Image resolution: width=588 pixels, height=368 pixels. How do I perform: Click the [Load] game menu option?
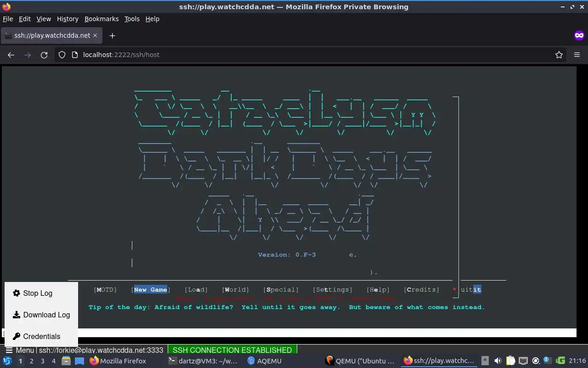click(196, 289)
